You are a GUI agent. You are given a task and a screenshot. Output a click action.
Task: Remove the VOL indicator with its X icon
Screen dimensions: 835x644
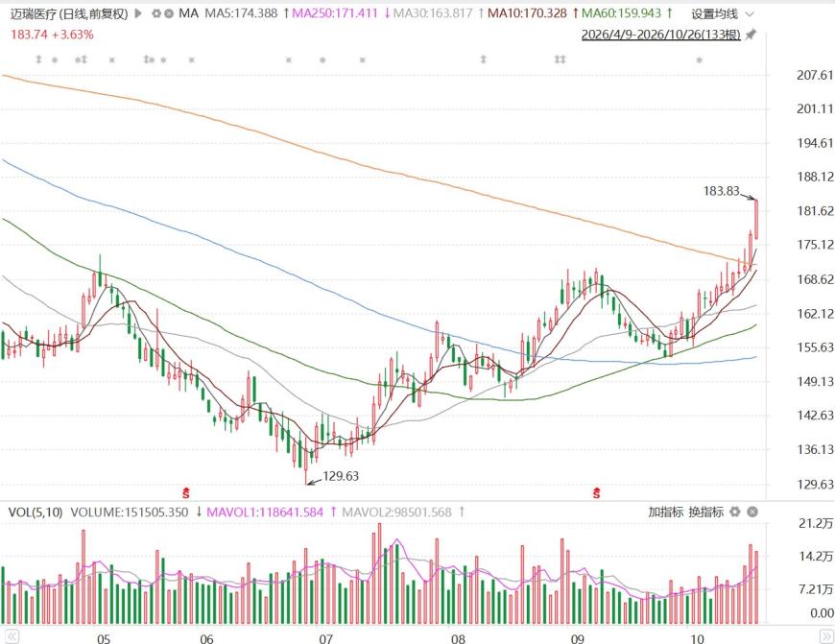pyautogui.click(x=751, y=512)
